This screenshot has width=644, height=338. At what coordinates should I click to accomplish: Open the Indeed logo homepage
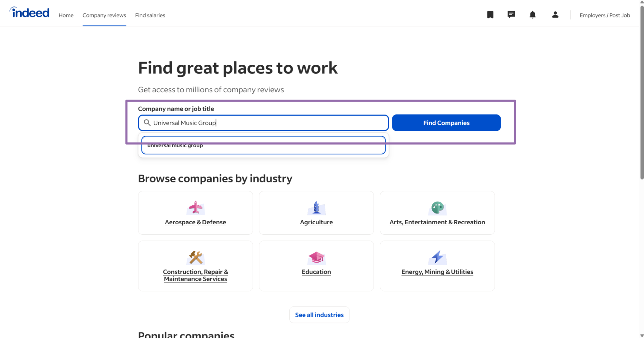[29, 13]
